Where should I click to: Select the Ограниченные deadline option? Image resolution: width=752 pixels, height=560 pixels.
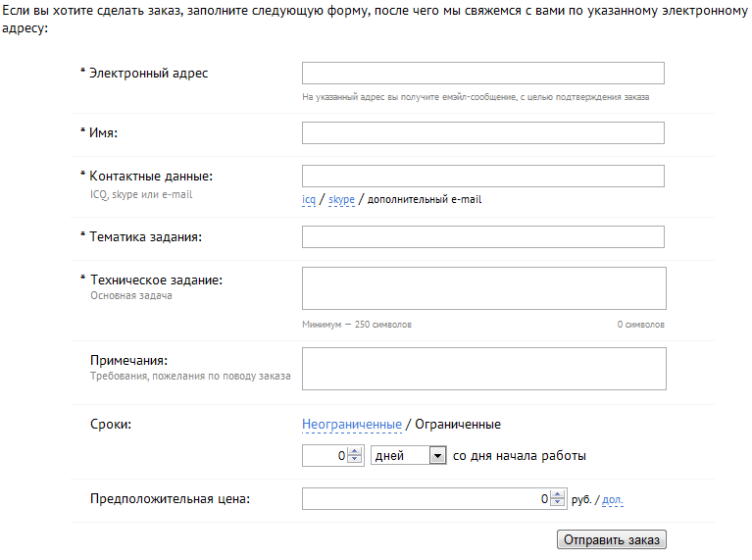pyautogui.click(x=458, y=425)
